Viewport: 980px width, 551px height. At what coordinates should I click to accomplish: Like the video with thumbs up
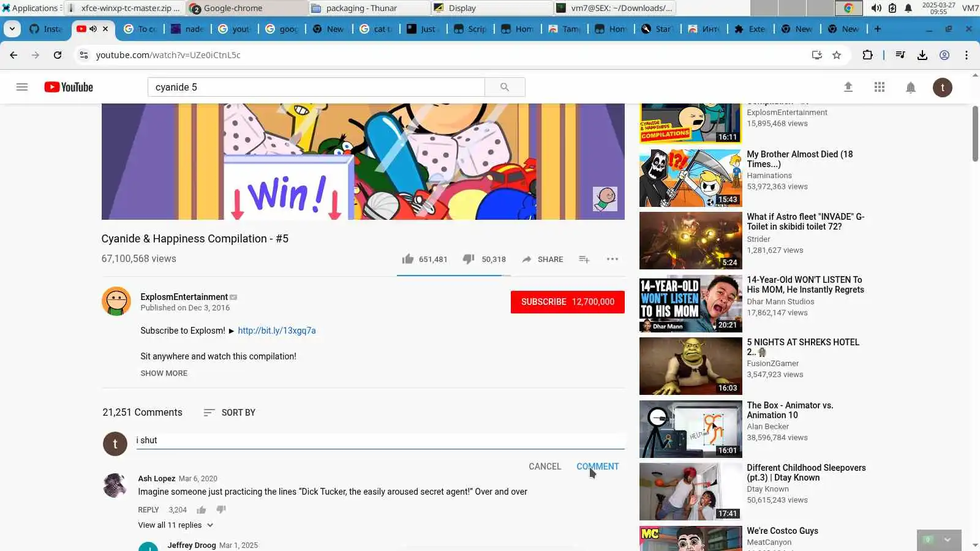(x=408, y=259)
